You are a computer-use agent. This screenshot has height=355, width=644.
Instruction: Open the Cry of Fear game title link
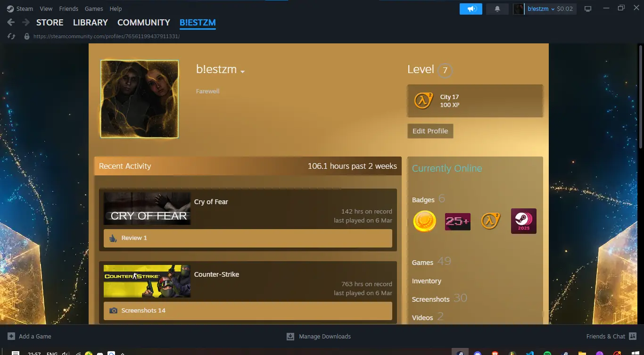coord(211,202)
